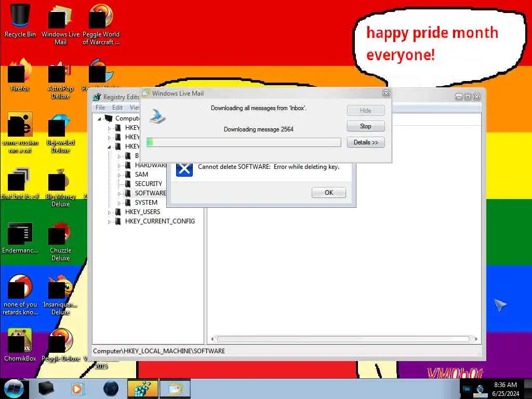The width and height of the screenshot is (532, 399).
Task: Launch AstroPop Deluxe desktop shortcut
Action: tap(60, 79)
